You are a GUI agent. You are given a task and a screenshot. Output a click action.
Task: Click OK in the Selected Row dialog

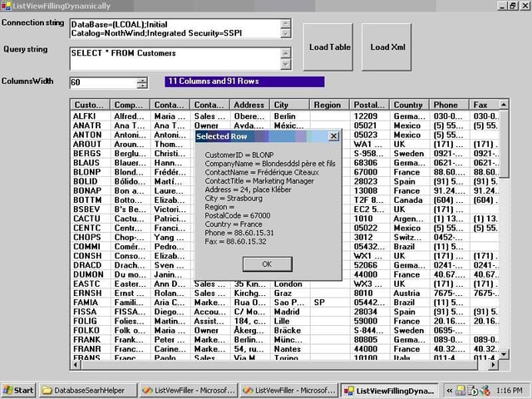point(268,264)
